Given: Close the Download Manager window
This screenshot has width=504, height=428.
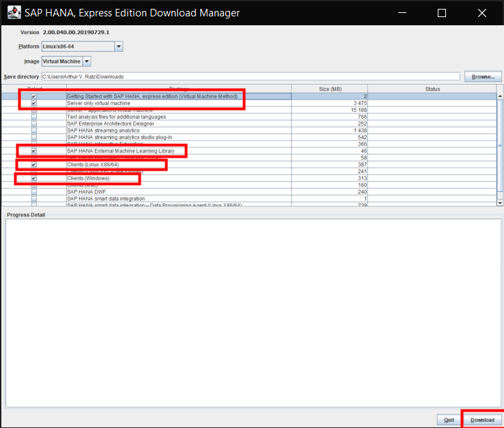Looking at the screenshot, I should click(482, 13).
